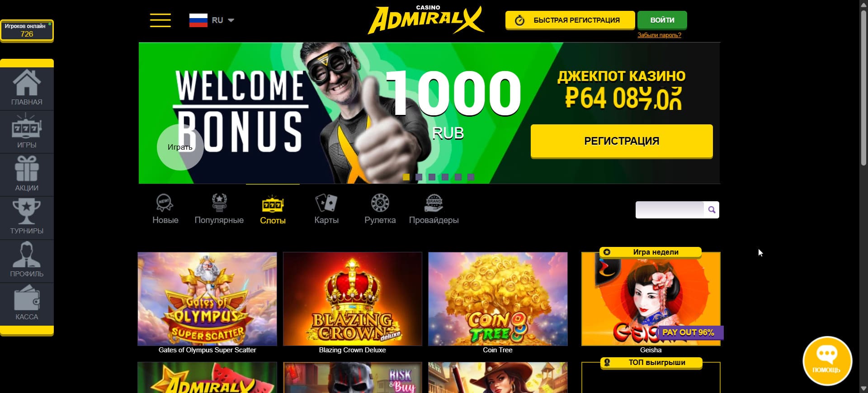The image size is (868, 393).
Task: Click the search magnifier icon
Action: (712, 210)
